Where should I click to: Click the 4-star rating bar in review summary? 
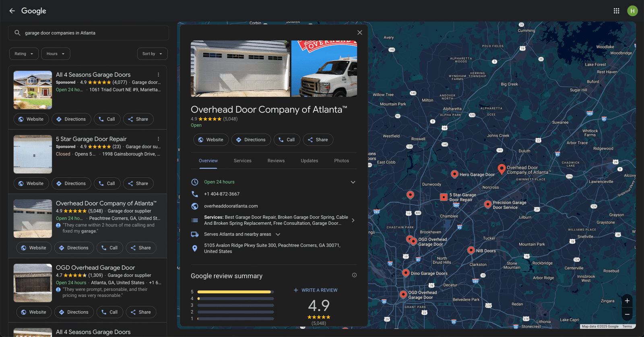235,298
